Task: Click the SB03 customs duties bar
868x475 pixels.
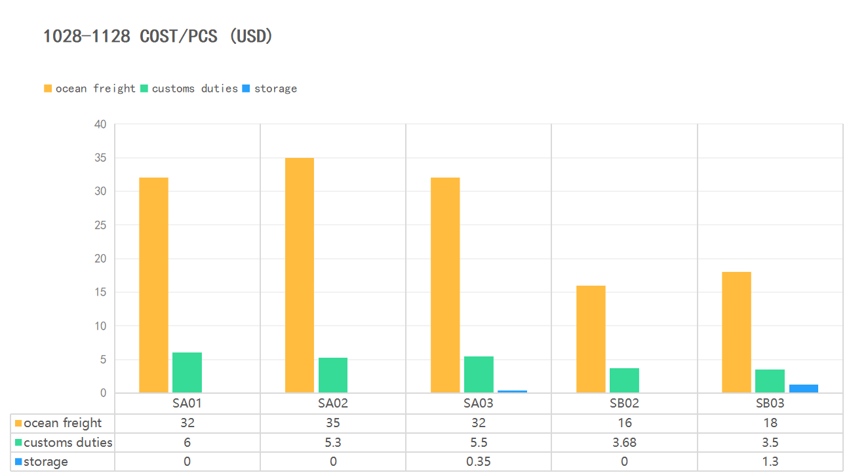Action: (770, 381)
